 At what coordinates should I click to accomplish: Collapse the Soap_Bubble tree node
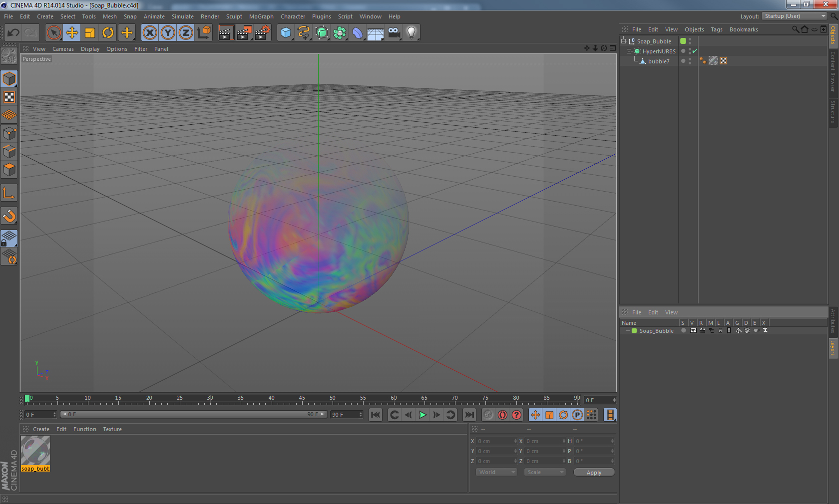tap(624, 41)
